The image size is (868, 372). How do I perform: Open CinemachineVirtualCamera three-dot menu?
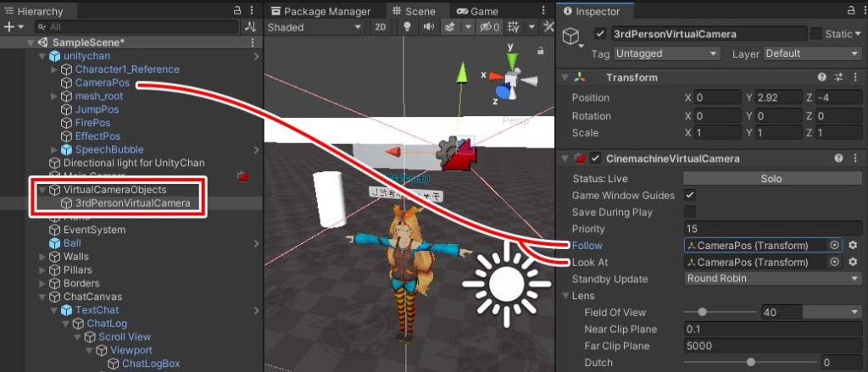point(856,158)
